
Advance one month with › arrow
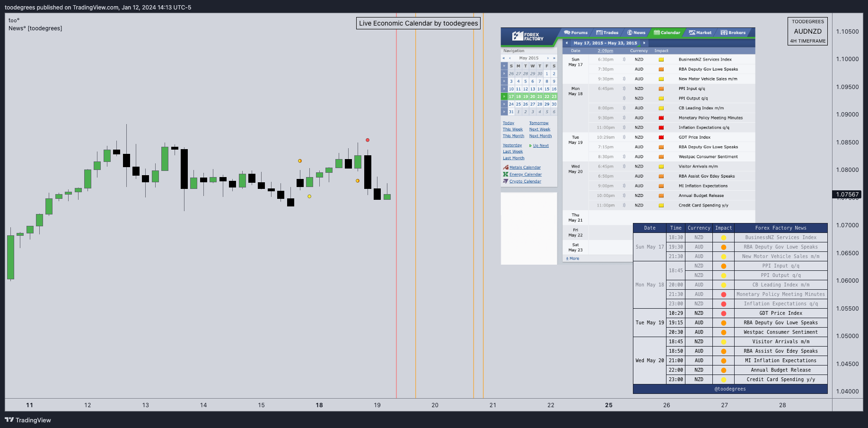548,58
